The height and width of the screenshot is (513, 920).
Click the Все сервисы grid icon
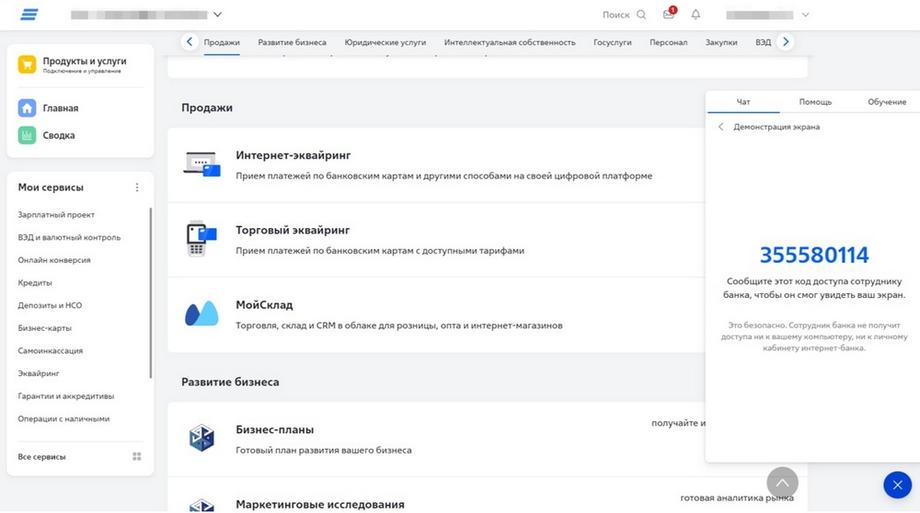[137, 457]
